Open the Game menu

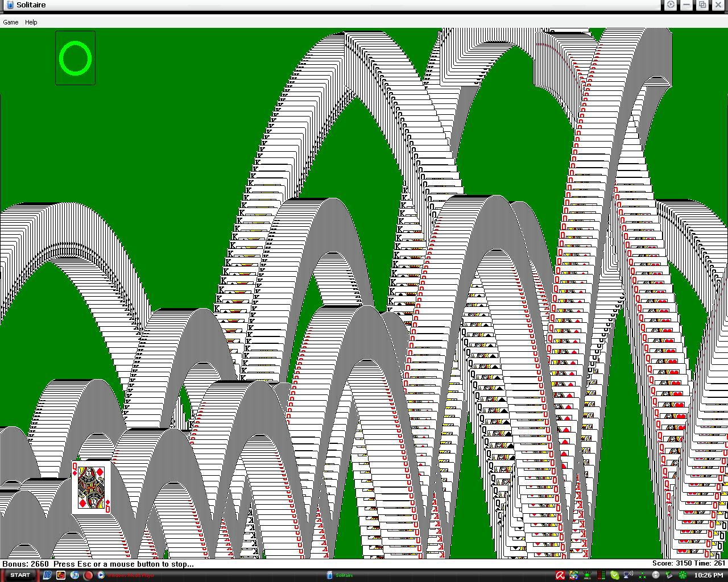pyautogui.click(x=11, y=22)
